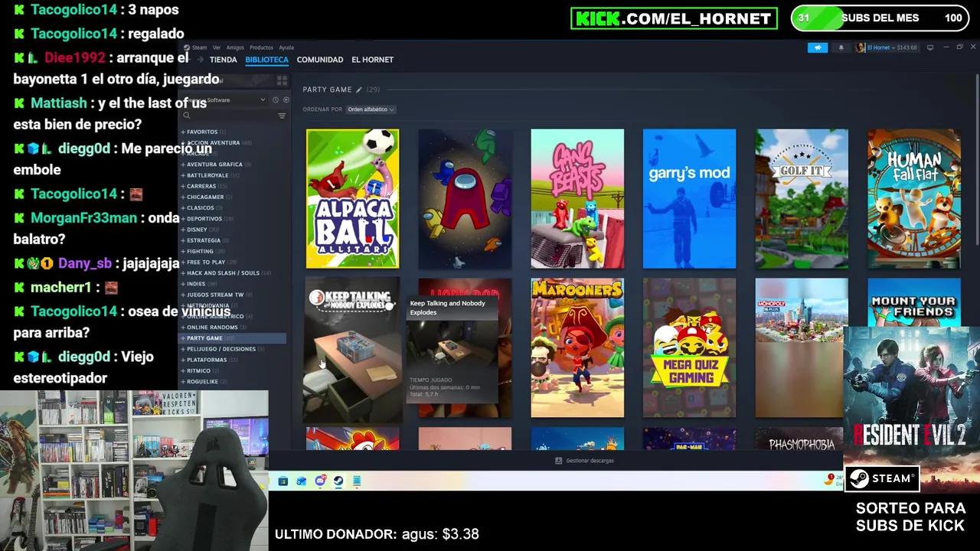Go to the COMUNIDAD tab

[319, 60]
